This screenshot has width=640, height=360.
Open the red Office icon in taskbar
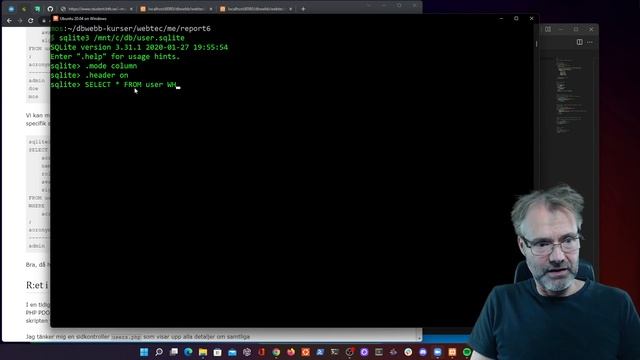[262, 352]
